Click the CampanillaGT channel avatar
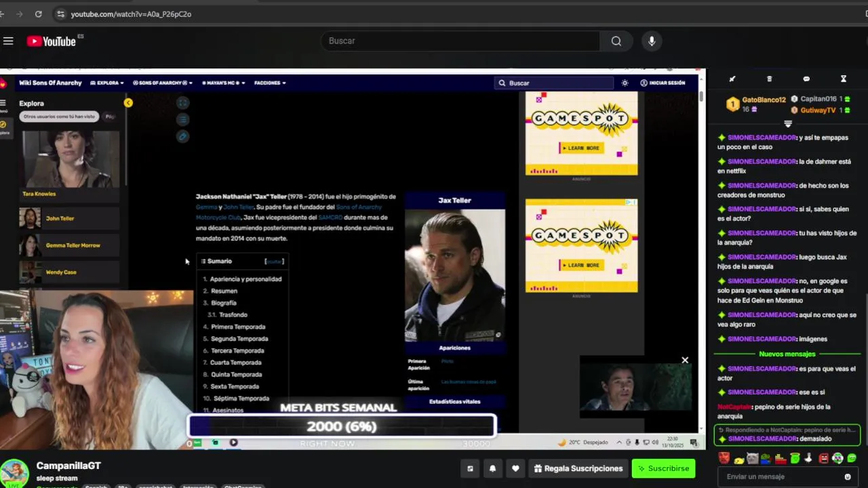Viewport: 868px width, 488px height. (x=14, y=473)
